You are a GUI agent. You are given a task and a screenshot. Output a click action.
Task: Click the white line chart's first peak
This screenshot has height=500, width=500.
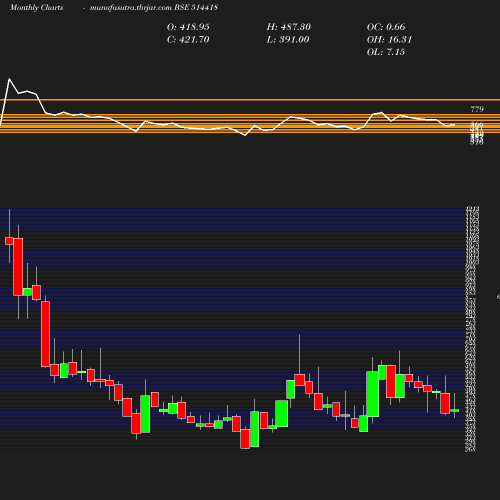tap(9, 79)
